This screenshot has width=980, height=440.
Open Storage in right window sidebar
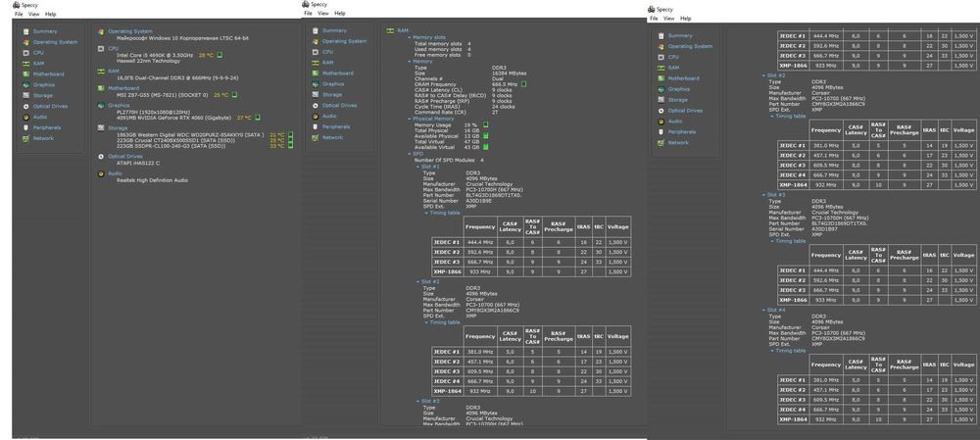point(677,100)
